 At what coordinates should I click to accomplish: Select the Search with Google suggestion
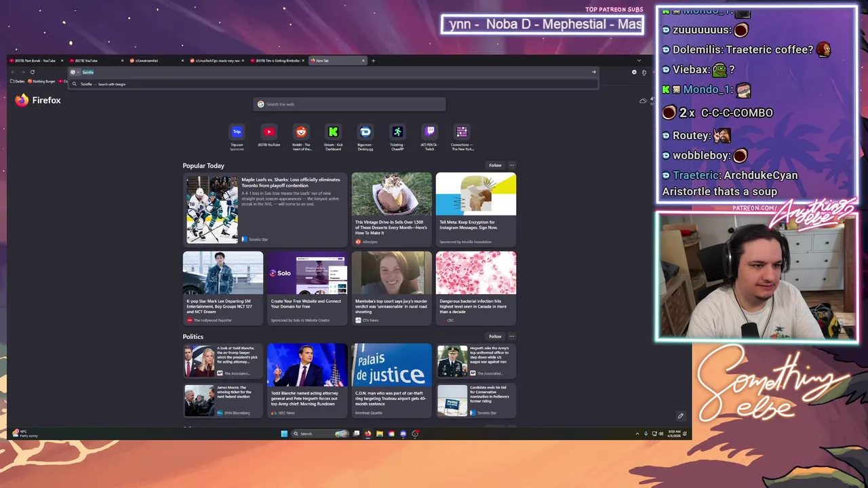point(334,84)
